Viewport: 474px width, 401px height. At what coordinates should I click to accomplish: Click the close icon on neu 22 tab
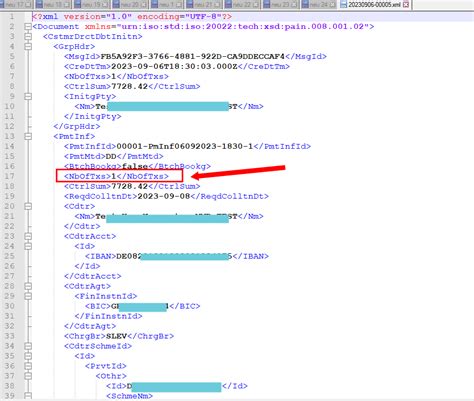[256, 5]
